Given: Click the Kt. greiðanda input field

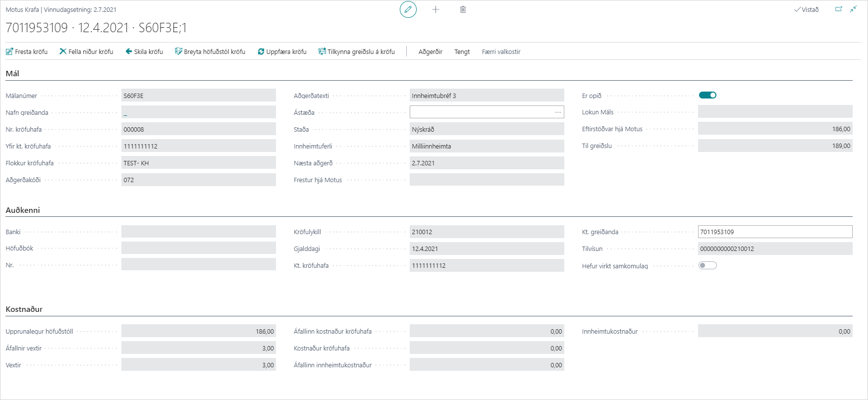Looking at the screenshot, I should click(774, 232).
